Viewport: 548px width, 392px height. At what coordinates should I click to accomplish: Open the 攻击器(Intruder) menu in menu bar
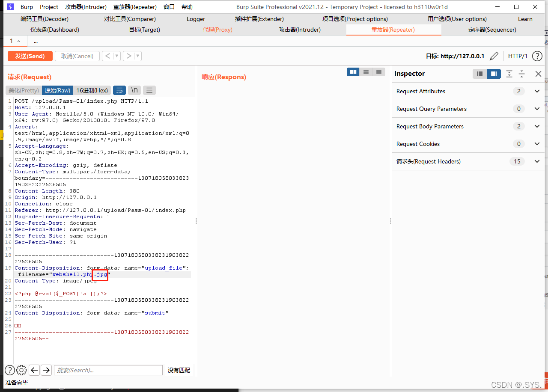click(x=86, y=7)
